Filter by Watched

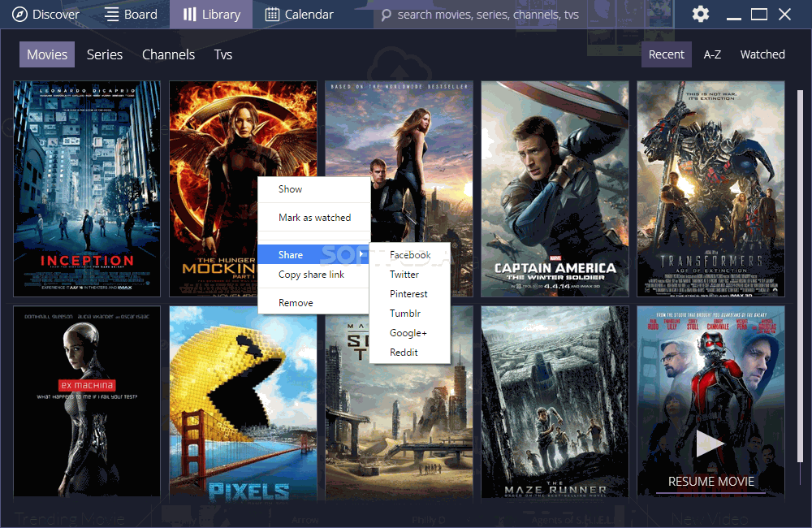(762, 54)
